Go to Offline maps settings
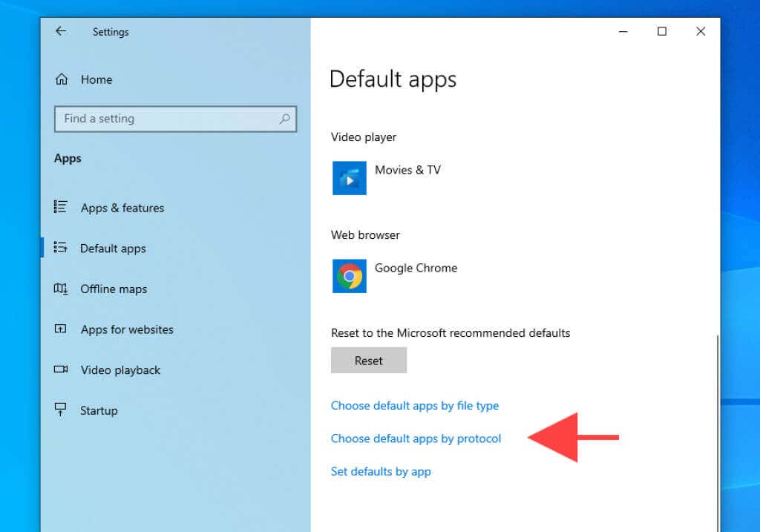This screenshot has width=760, height=532. coord(114,289)
